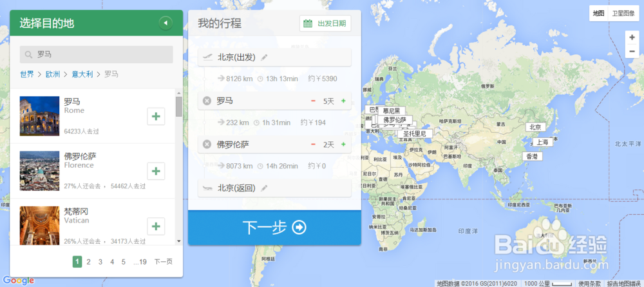
Task: Click the landing plane icon beside 北京(返回)
Action: (208, 188)
